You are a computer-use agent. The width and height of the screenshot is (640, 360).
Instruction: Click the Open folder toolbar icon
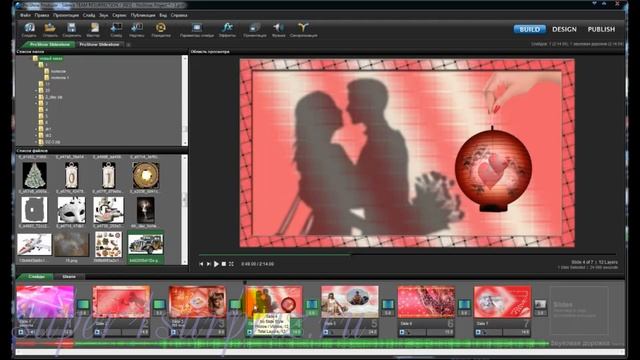tap(50, 28)
